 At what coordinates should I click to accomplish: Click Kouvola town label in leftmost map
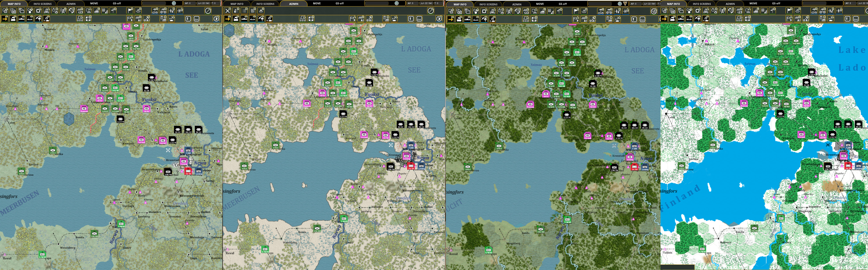point(50,29)
